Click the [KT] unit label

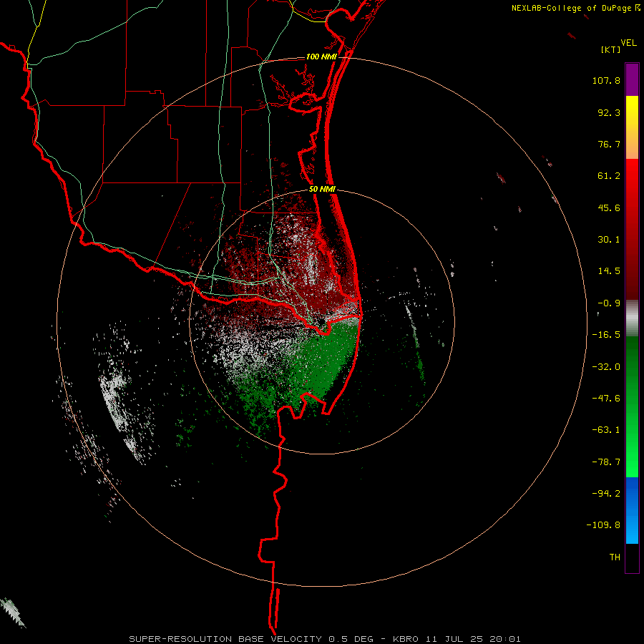[611, 49]
